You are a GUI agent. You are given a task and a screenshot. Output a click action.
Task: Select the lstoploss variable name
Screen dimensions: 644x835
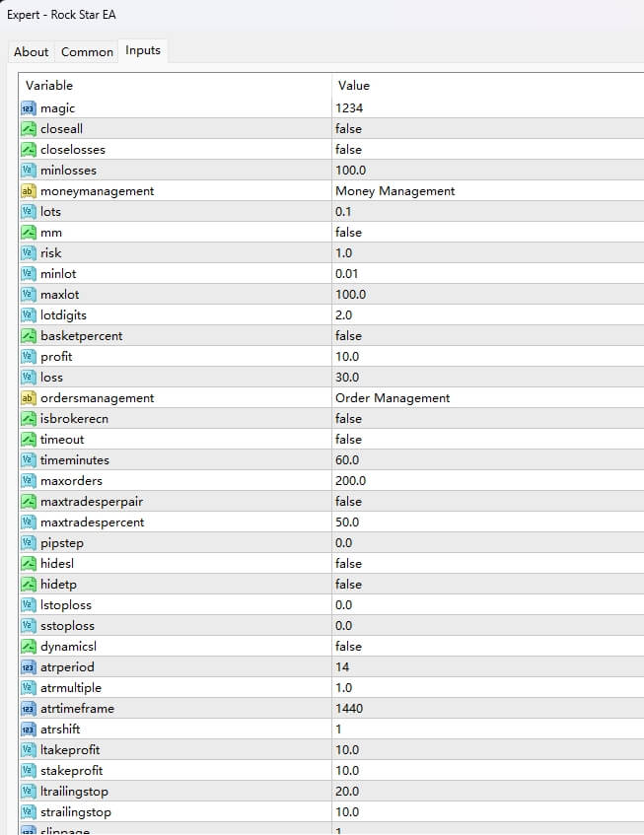tap(66, 606)
